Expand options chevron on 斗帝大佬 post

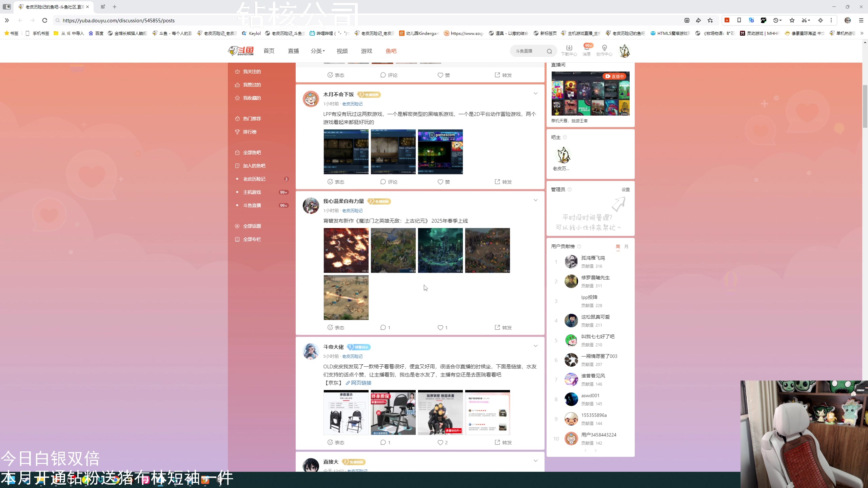coord(535,346)
